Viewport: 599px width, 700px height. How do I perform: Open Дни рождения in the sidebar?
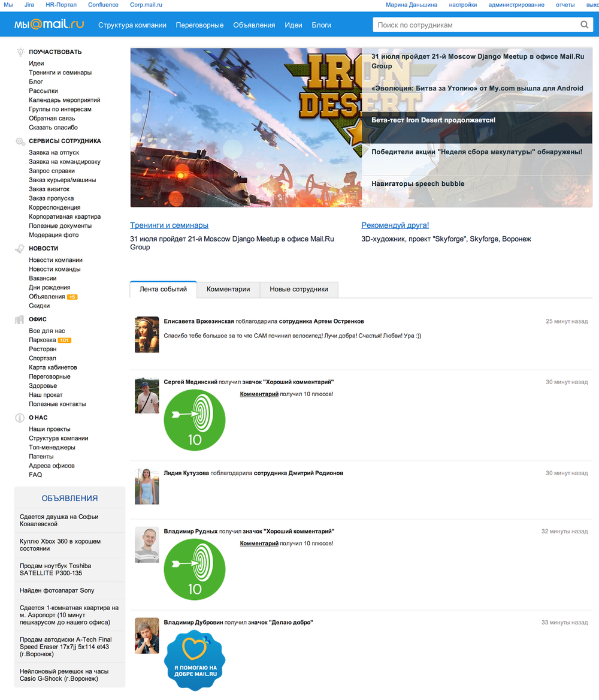(x=50, y=288)
